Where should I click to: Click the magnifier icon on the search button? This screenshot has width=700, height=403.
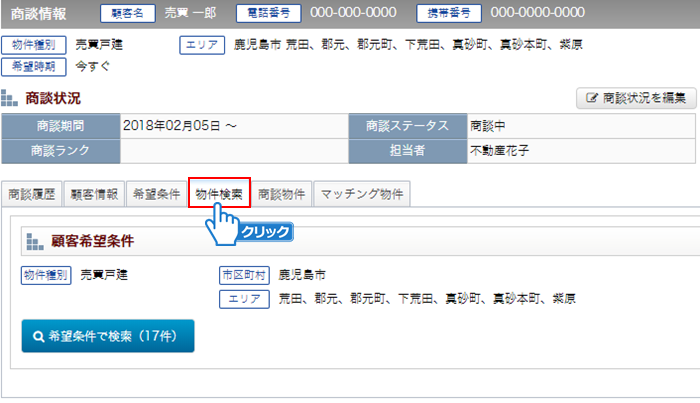pos(38,337)
